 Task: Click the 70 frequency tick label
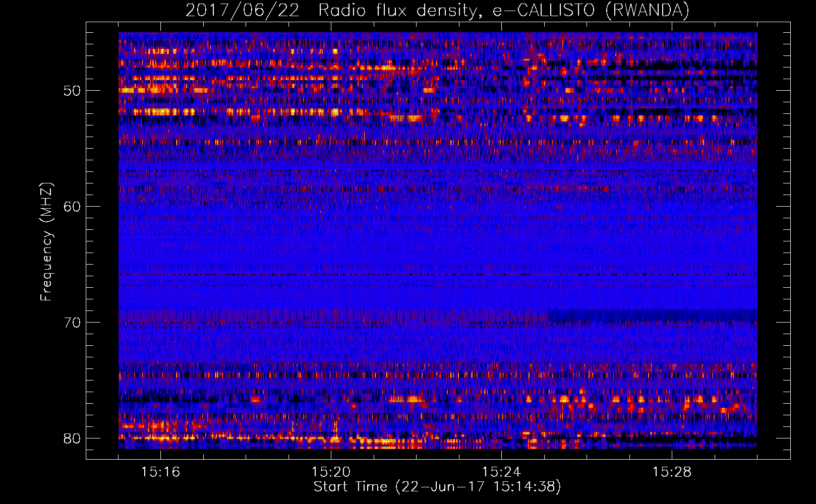(x=72, y=323)
